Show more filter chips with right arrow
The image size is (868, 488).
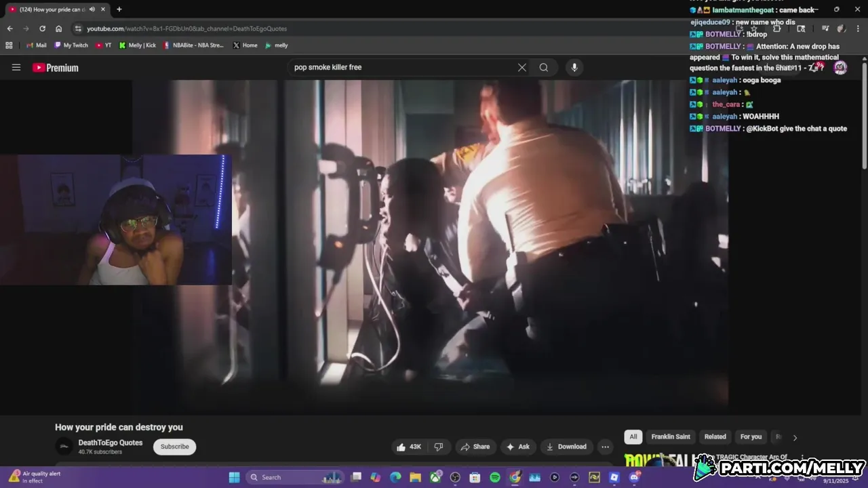click(x=795, y=437)
